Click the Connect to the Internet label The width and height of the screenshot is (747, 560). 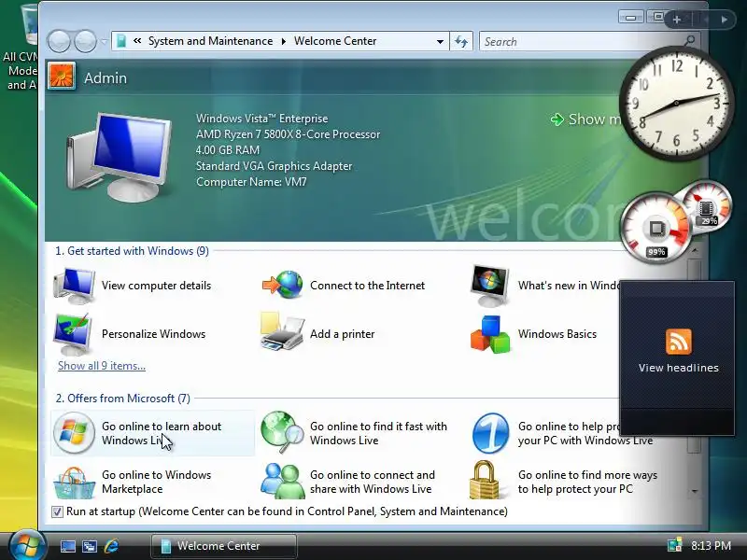[367, 286]
